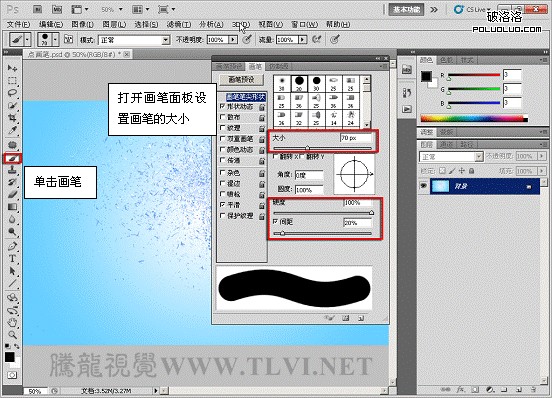Swap foreground and background colors
Screen dimensions: 552x398
coord(17,347)
